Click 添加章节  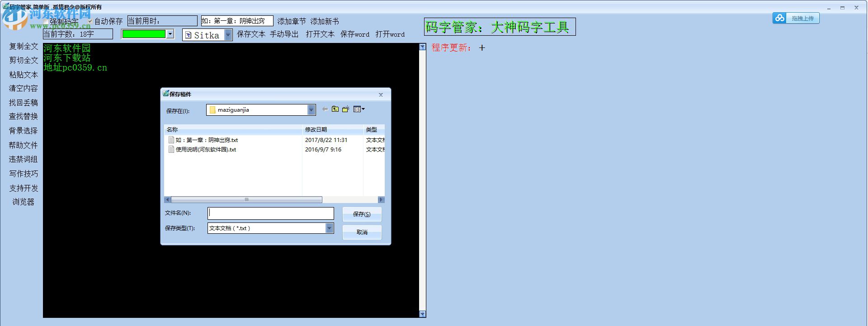[292, 21]
